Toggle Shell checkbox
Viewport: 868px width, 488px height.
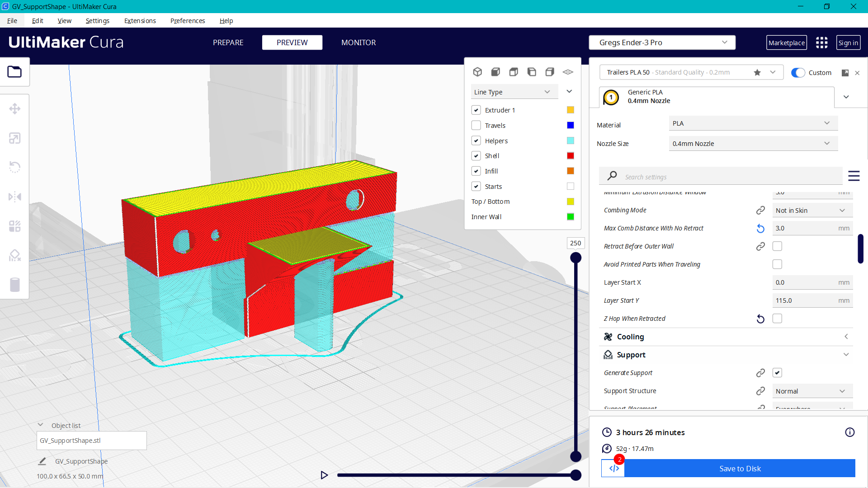click(476, 155)
